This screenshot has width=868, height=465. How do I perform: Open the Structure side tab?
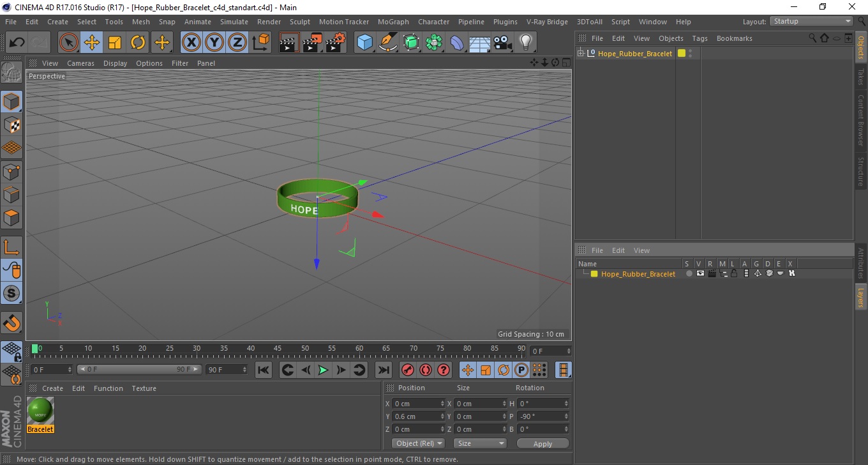[861, 171]
